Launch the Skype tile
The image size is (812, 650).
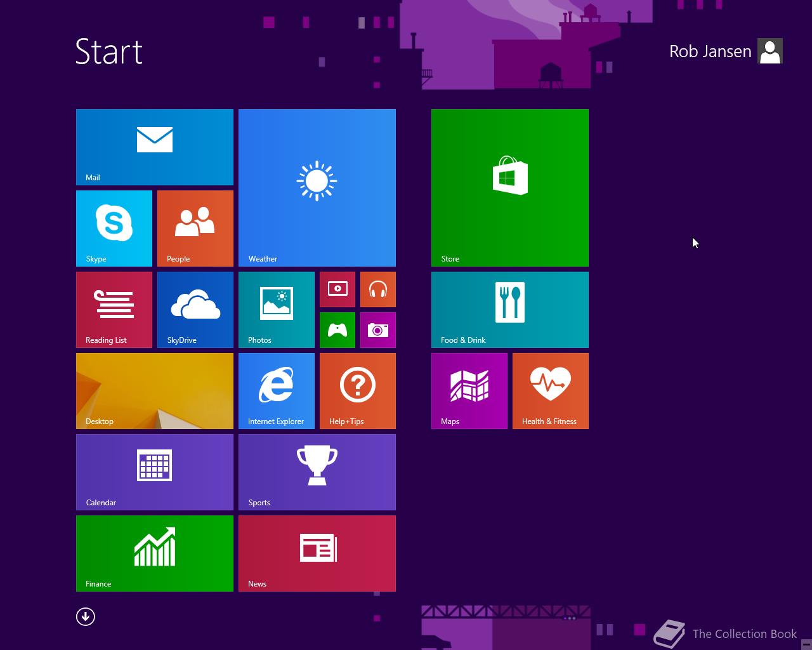pyautogui.click(x=114, y=229)
